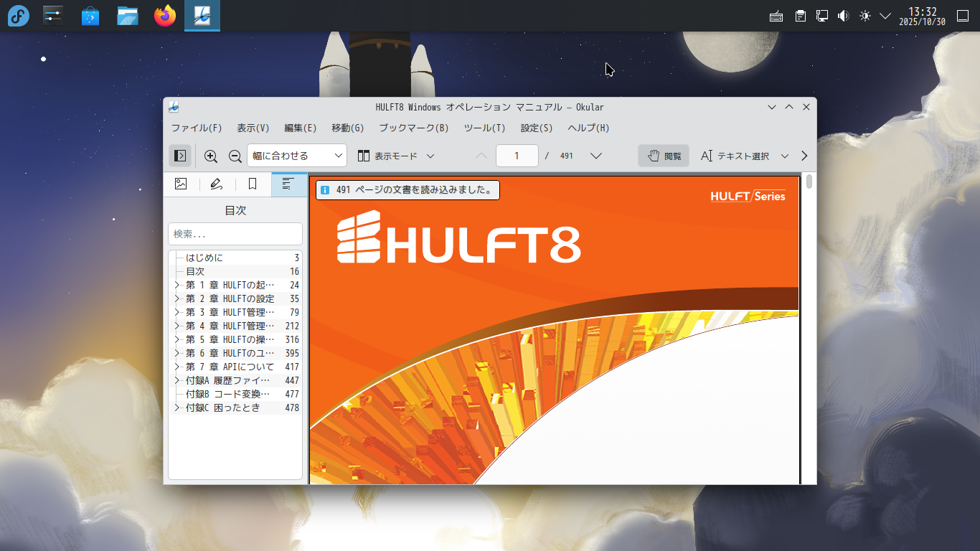Click the previous page up arrow
Screen dimensions: 980x551
tap(481, 156)
